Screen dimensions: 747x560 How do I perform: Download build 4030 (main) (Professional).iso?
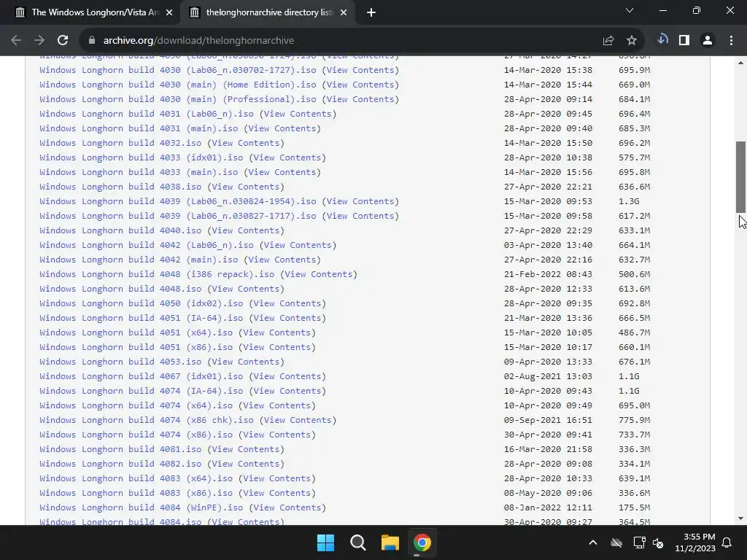pyautogui.click(x=178, y=99)
